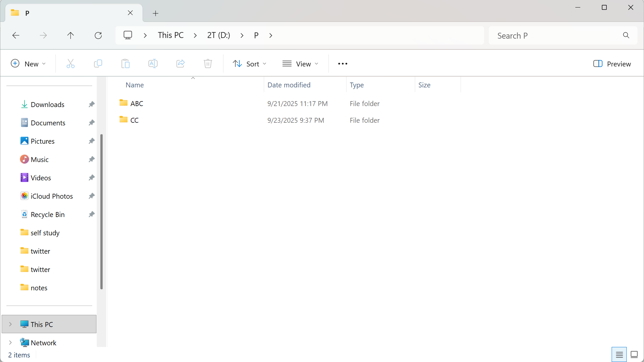Click the Paste clipboard icon
This screenshot has height=362, width=644.
[125, 63]
